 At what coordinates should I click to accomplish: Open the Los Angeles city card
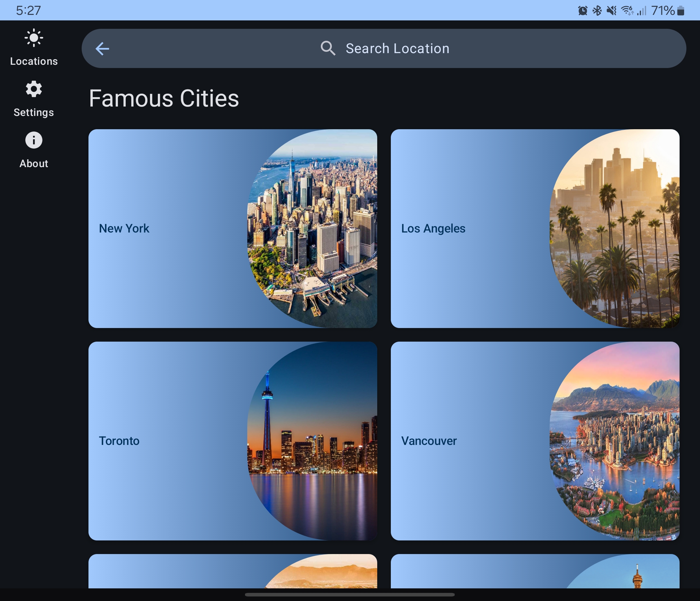pyautogui.click(x=535, y=229)
